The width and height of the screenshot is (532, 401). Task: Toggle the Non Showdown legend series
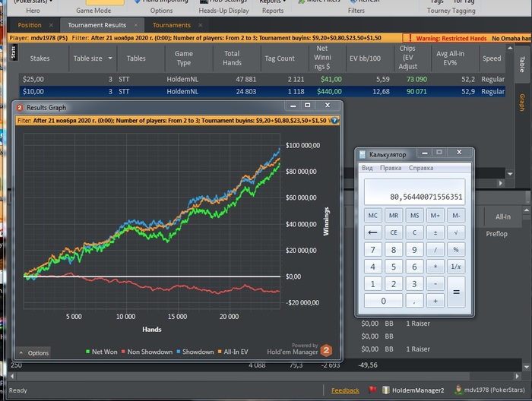point(147,352)
